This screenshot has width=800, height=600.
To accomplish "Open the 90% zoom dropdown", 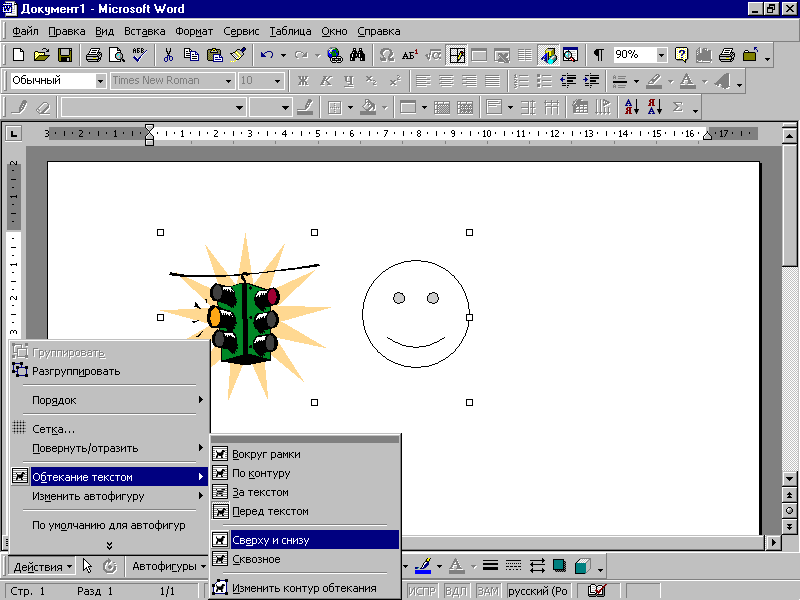I will coord(661,55).
